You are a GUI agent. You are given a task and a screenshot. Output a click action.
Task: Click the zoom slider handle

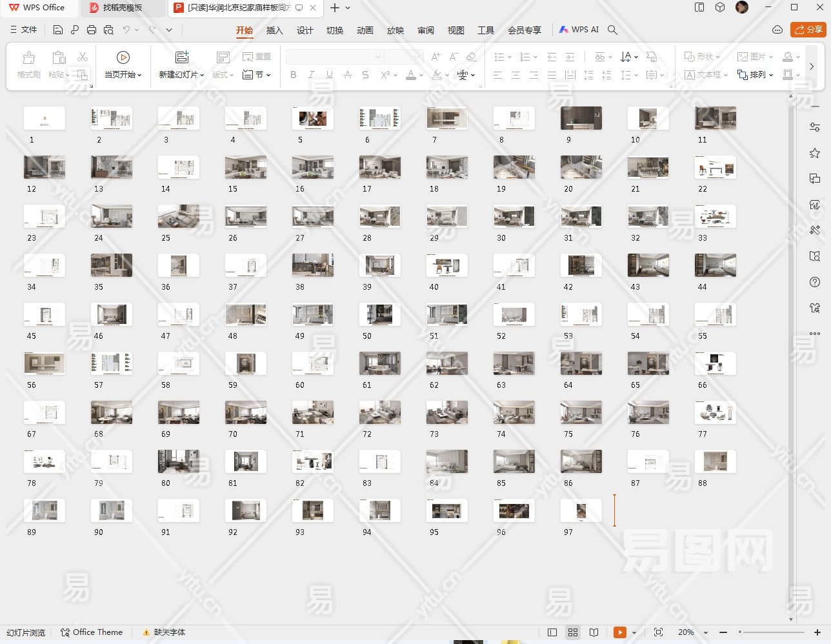pyautogui.click(x=740, y=632)
